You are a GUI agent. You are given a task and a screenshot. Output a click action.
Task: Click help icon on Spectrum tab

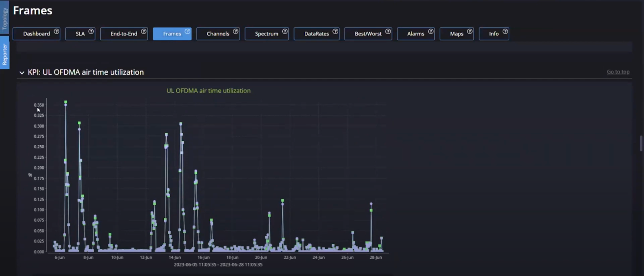click(285, 31)
